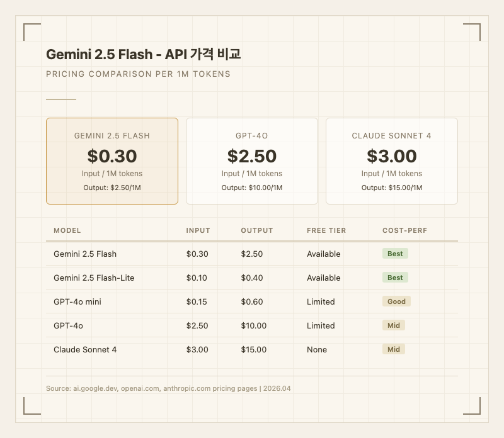Screen dimensions: 504x438
Task: Click the GPT-4o pricing card
Action: click(x=252, y=161)
